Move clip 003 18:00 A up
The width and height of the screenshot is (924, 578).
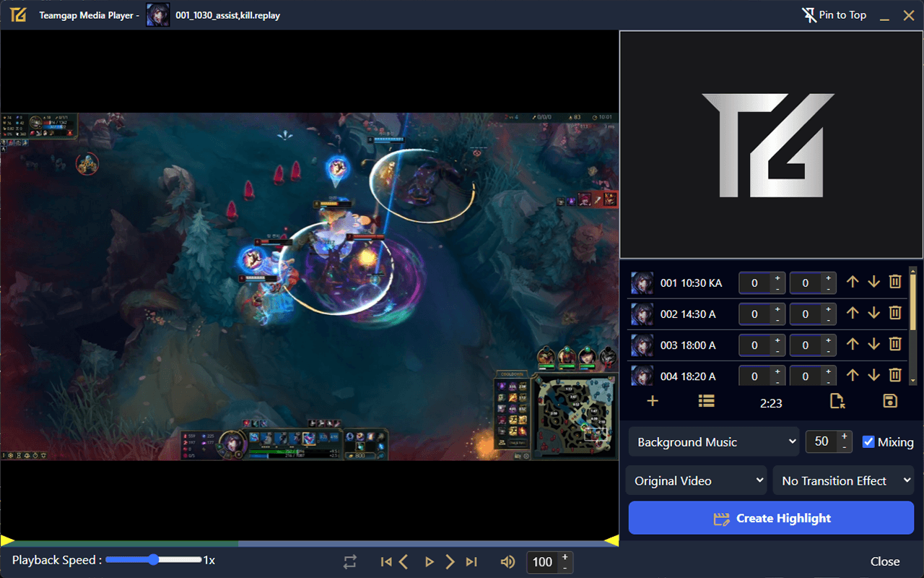click(853, 344)
